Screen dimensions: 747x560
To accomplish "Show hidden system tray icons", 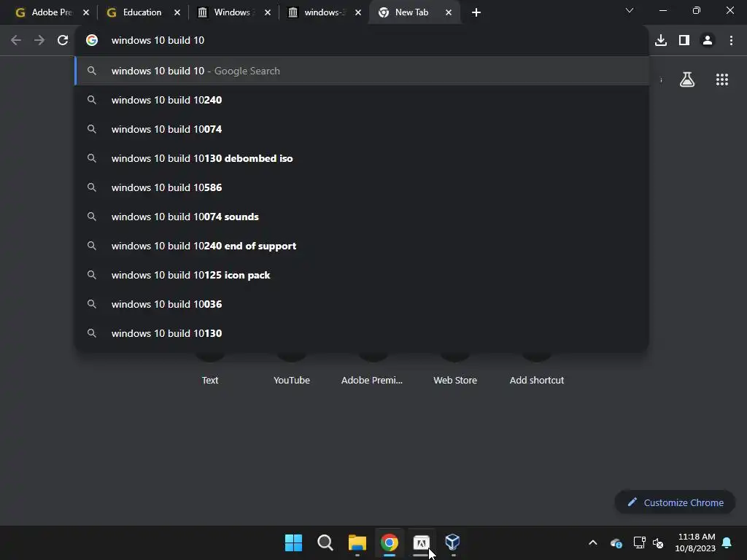I will click(592, 542).
